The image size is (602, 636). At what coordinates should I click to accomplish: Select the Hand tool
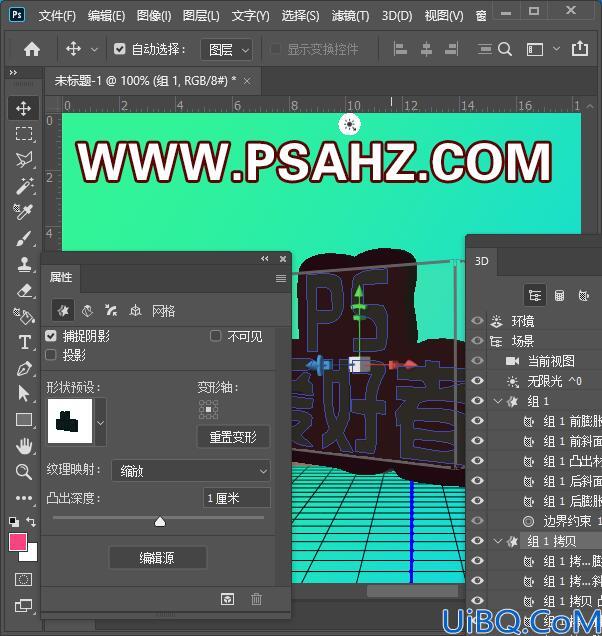pos(24,446)
